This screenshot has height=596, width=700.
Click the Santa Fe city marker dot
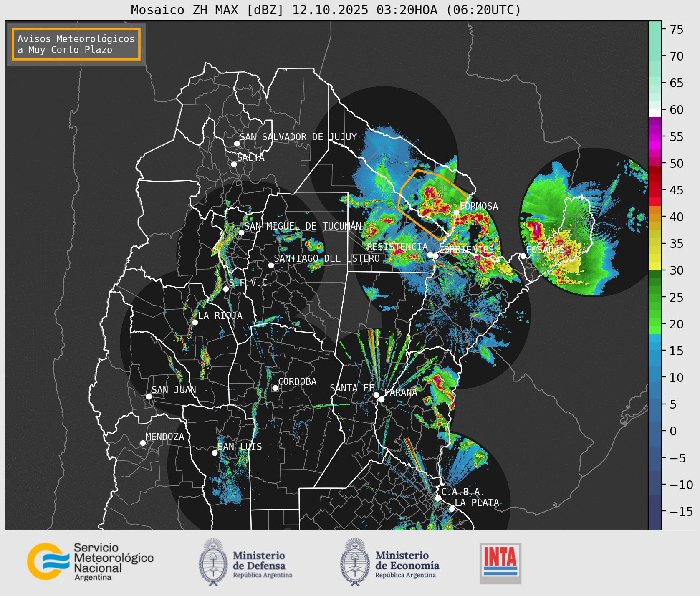click(x=376, y=395)
